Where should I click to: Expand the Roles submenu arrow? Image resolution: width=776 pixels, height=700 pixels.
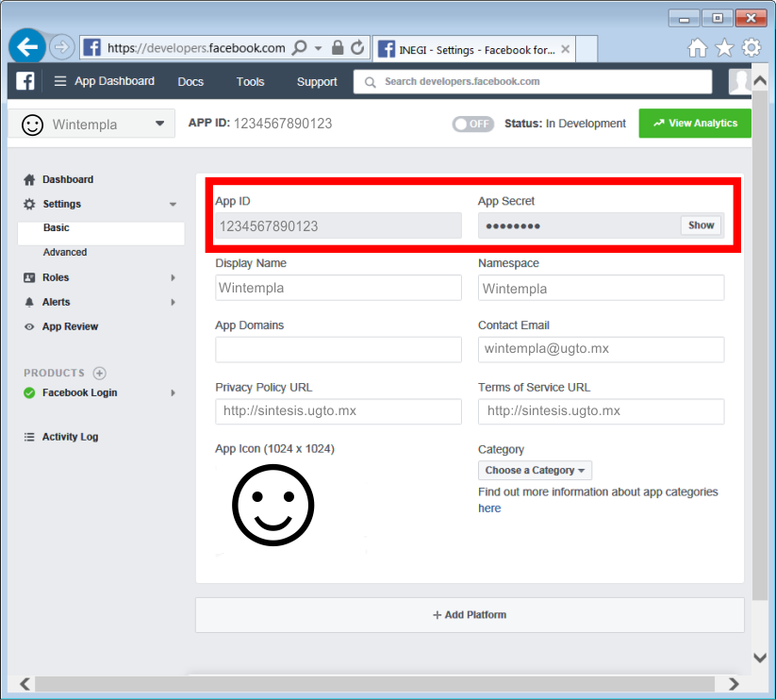pos(173,277)
